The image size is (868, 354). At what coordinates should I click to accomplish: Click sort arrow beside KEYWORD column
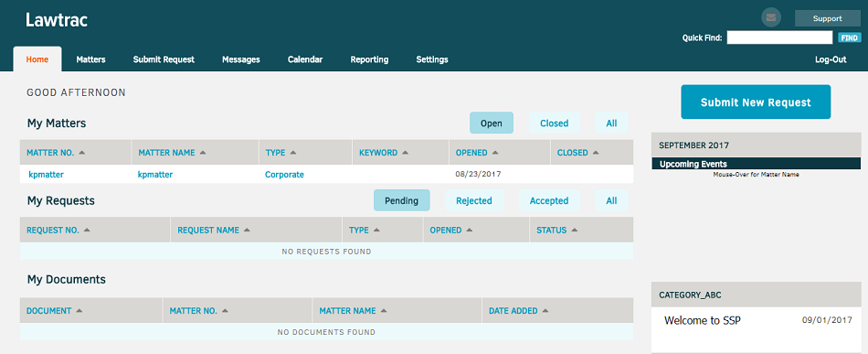(405, 153)
